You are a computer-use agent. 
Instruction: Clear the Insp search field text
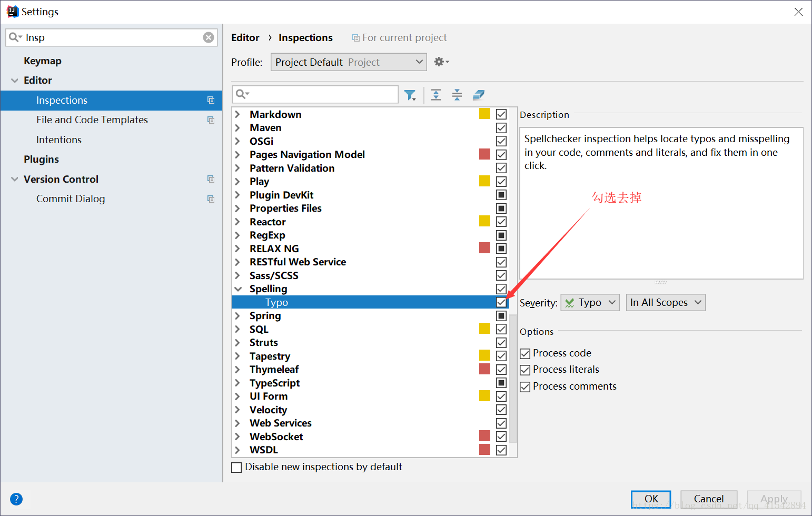point(209,37)
